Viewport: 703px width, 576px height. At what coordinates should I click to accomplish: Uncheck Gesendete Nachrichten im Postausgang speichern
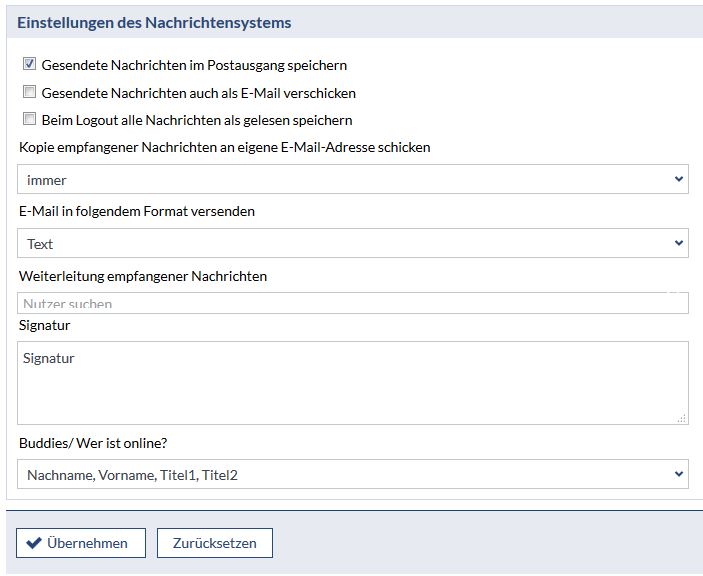click(x=29, y=65)
